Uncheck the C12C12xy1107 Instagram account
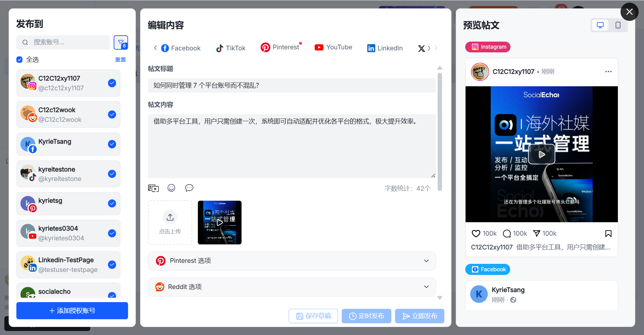This screenshot has width=644, height=335. pyautogui.click(x=112, y=83)
